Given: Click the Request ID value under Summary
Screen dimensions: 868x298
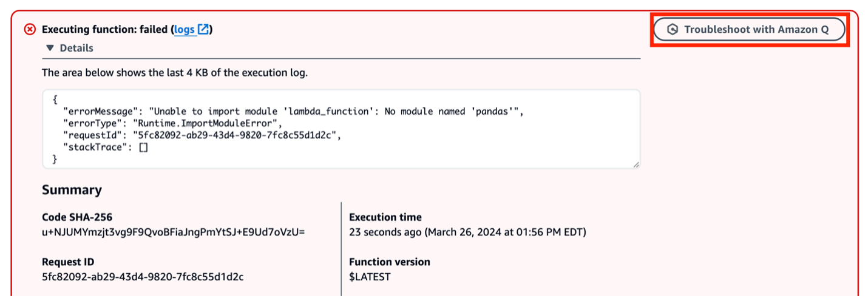Looking at the screenshot, I should coord(143,277).
